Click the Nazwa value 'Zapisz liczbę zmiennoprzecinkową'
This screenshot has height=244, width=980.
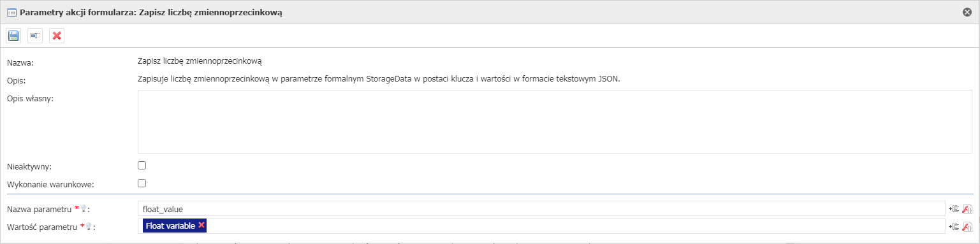pyautogui.click(x=200, y=62)
